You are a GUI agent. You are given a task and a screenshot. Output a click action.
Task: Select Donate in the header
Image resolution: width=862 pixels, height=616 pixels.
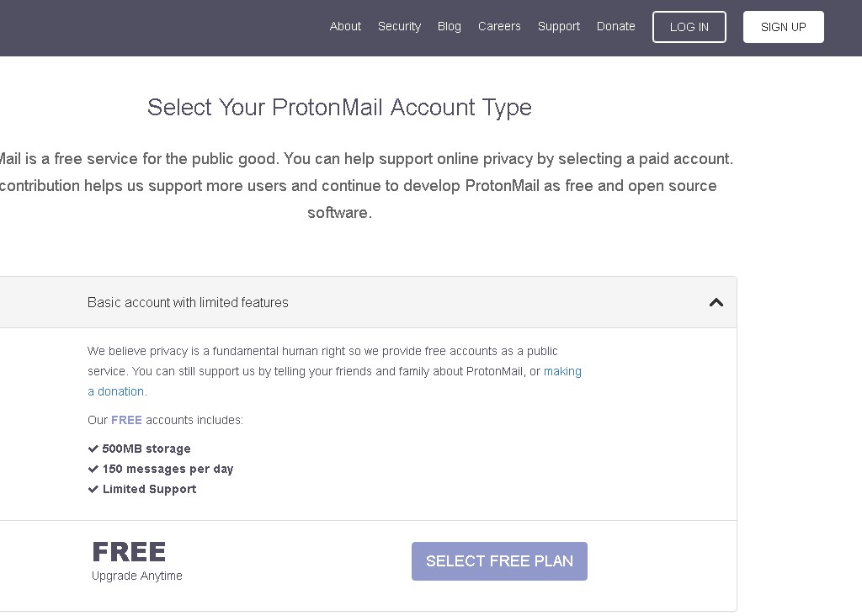coord(616,26)
